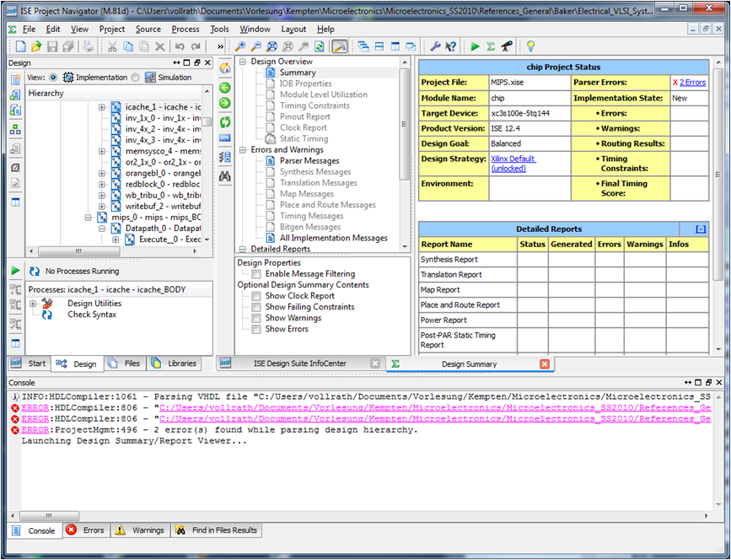Check the Show Failing Constraints option
Screen dimensions: 731x560
click(256, 307)
